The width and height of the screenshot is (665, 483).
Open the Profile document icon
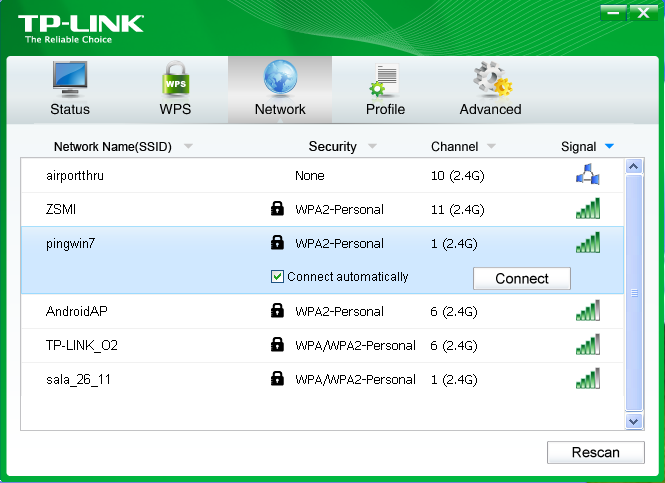pos(384,80)
